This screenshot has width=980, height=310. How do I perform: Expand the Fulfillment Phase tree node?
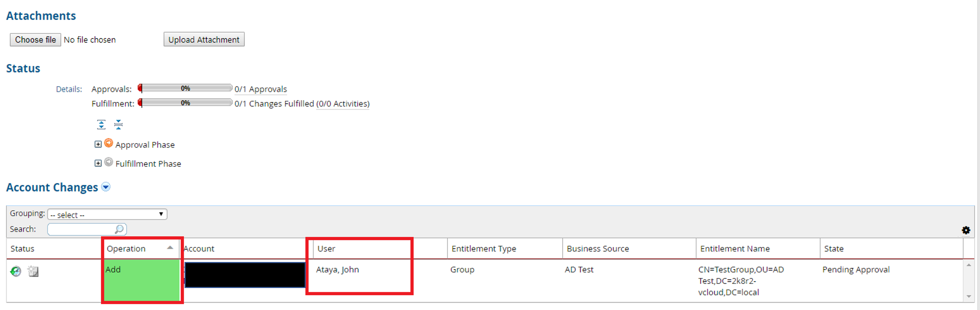click(98, 163)
